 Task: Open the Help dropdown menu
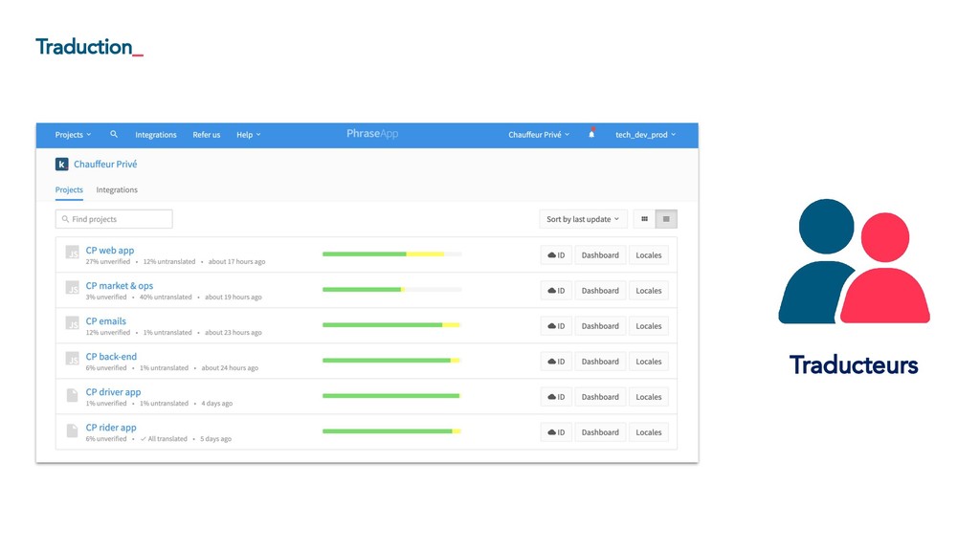[x=248, y=135]
